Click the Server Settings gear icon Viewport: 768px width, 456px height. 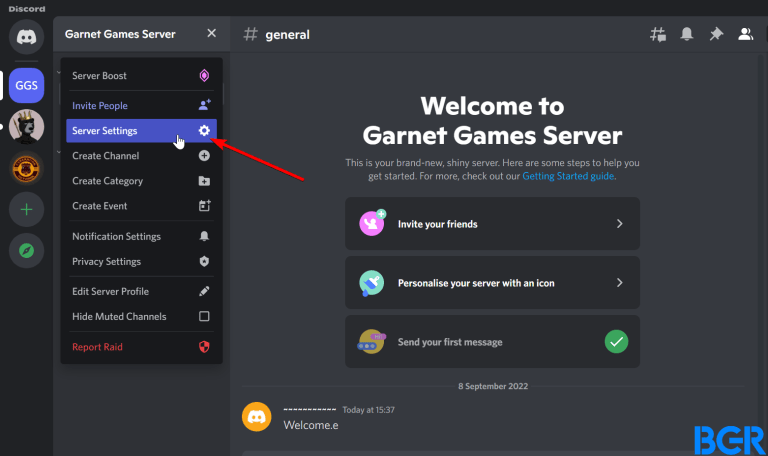[x=204, y=130]
